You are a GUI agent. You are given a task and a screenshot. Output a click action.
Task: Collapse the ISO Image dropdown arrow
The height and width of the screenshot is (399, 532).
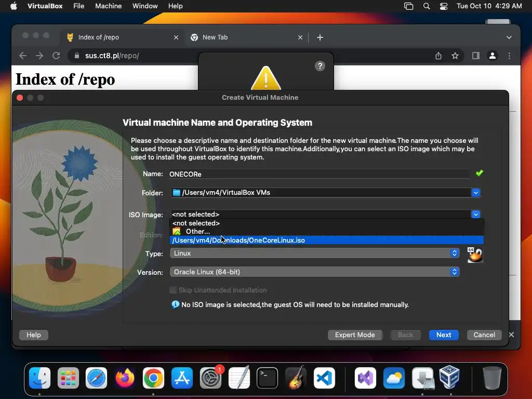tap(476, 215)
